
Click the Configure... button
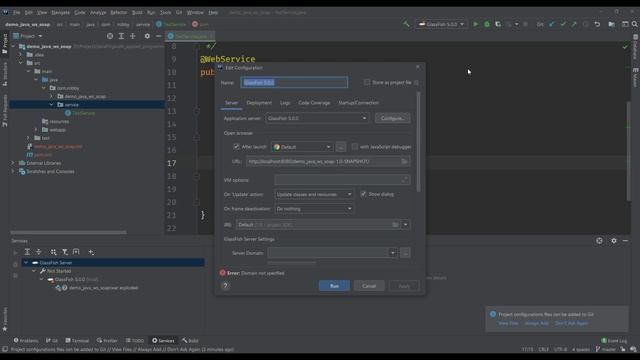pos(393,118)
